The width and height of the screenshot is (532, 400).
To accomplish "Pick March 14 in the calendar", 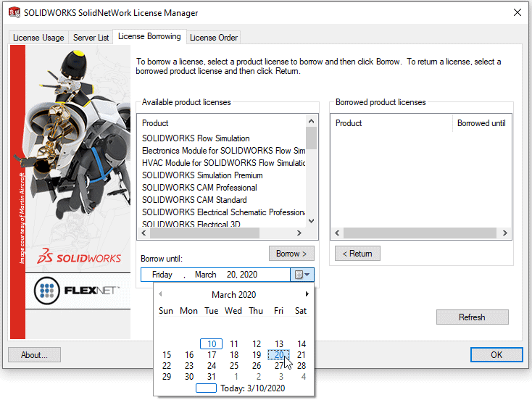I will (302, 344).
